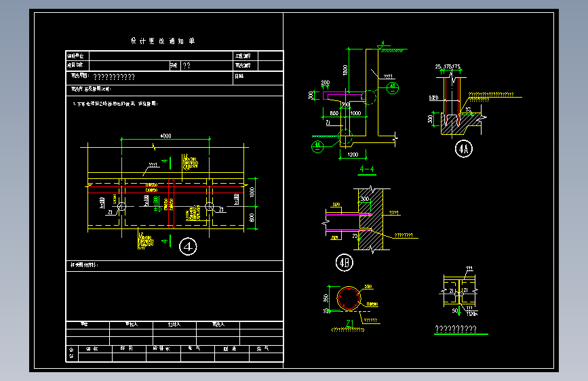The height and width of the screenshot is (381, 588).
Task: Click the green 4-4 section title
Action: pos(367,169)
